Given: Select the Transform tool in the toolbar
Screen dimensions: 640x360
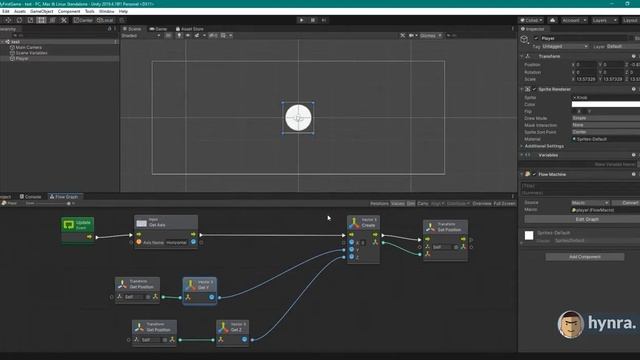Looking at the screenshot, I should point(52,20).
